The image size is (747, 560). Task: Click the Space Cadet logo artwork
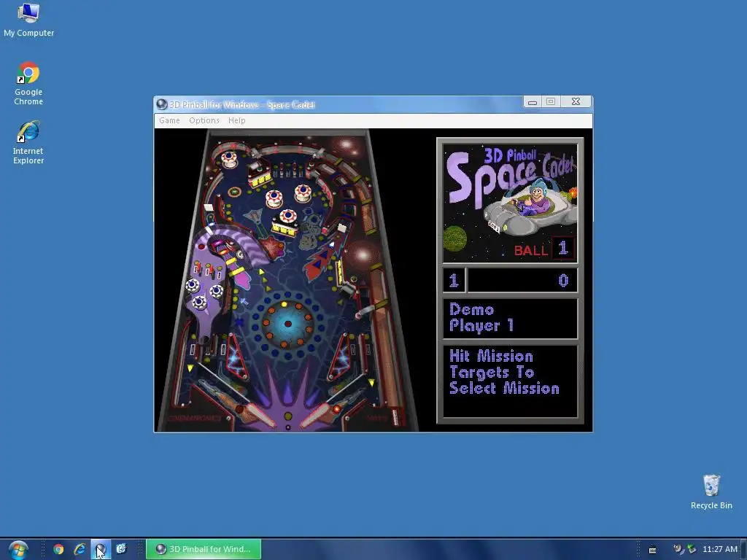click(x=510, y=203)
